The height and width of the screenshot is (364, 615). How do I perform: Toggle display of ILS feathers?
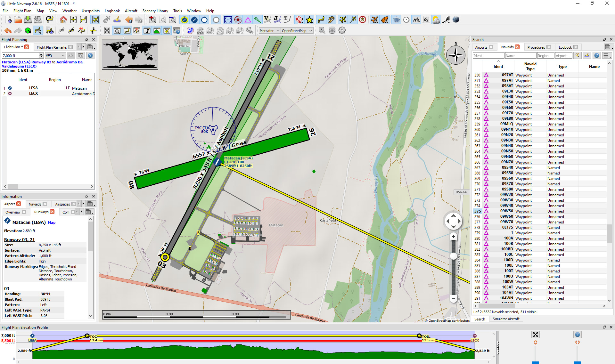click(258, 20)
